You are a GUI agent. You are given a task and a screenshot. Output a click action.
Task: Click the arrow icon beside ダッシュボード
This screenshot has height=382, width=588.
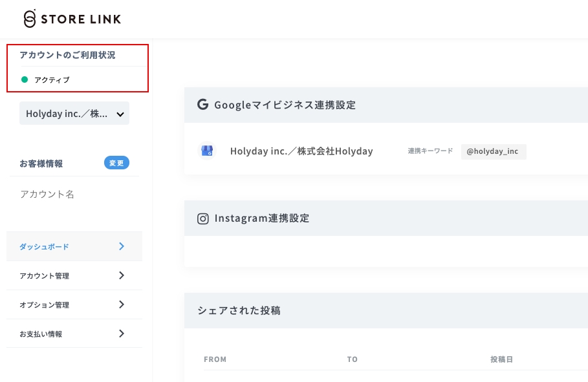[x=121, y=246]
